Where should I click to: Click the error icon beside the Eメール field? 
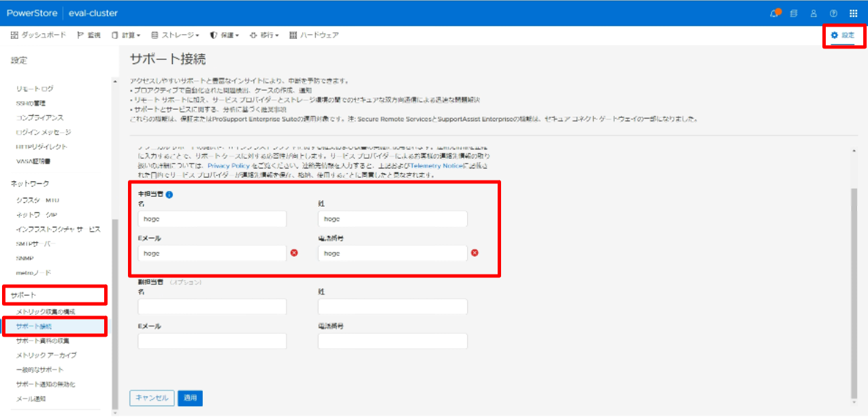point(294,253)
